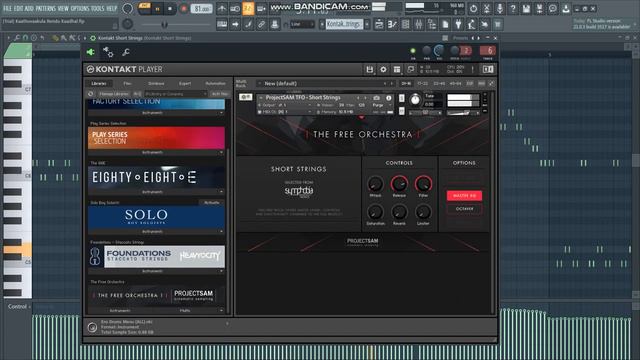Click the microphone recording icon in top toolbar

(x=500, y=8)
